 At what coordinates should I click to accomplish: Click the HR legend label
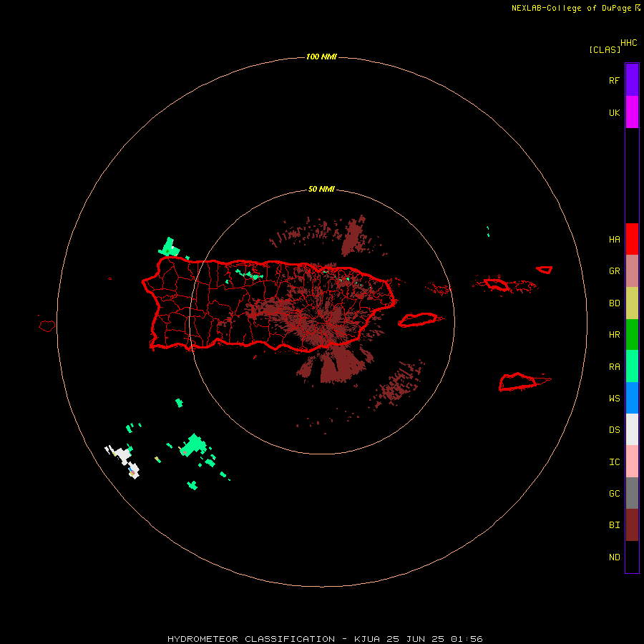pyautogui.click(x=614, y=335)
